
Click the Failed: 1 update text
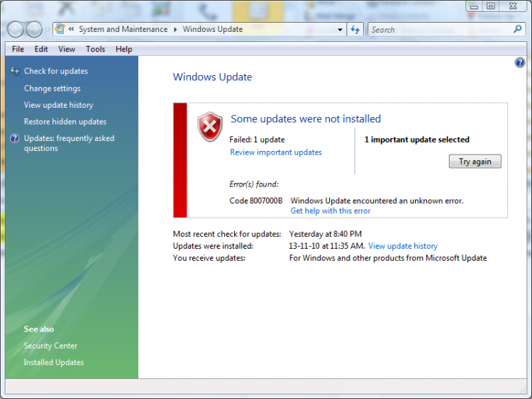pyautogui.click(x=257, y=140)
